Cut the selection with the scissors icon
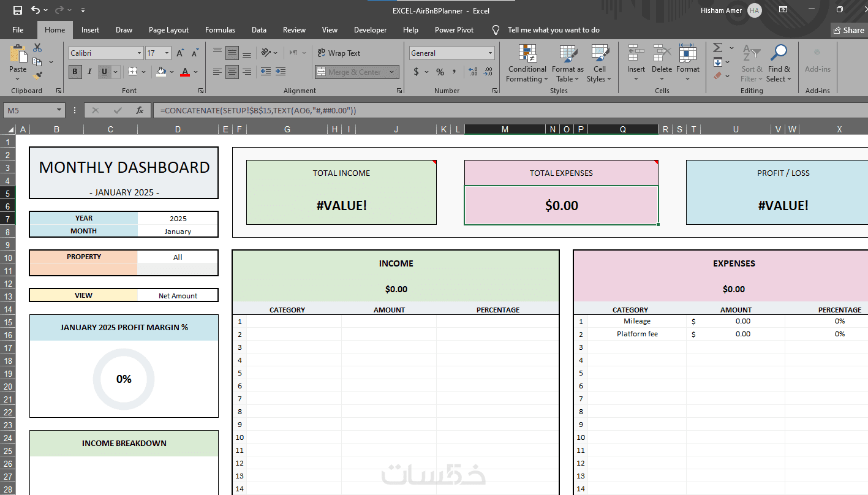868x495 pixels. click(x=37, y=48)
